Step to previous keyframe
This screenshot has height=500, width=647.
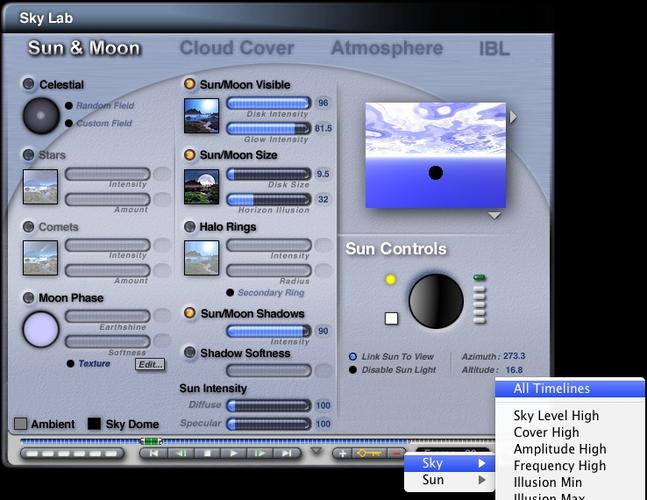click(x=181, y=453)
